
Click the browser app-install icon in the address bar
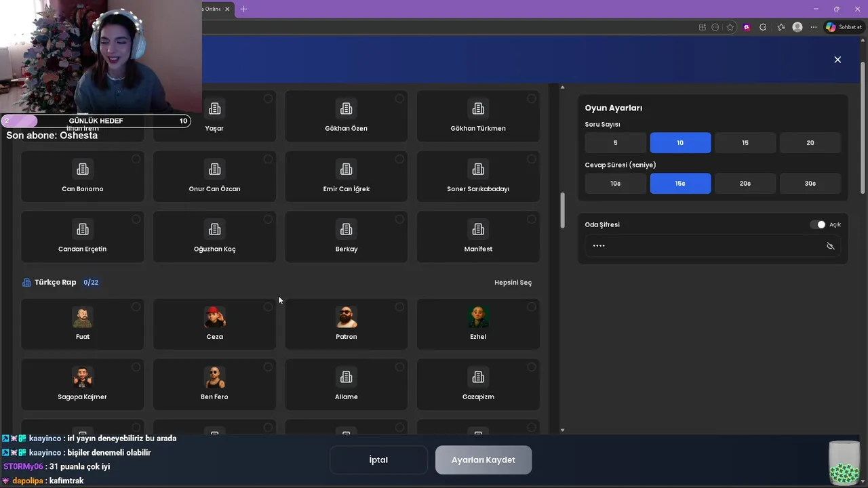[x=703, y=27]
